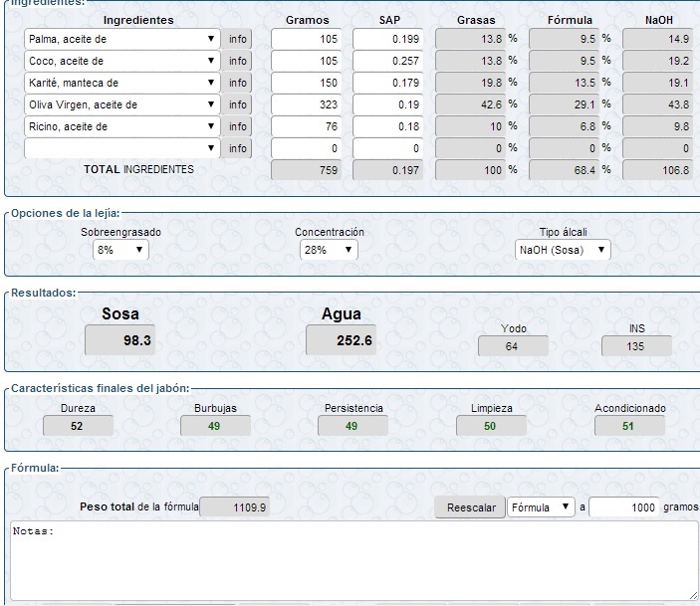Select the SAP field showing 0.199
The image size is (700, 606).
pyautogui.click(x=388, y=39)
